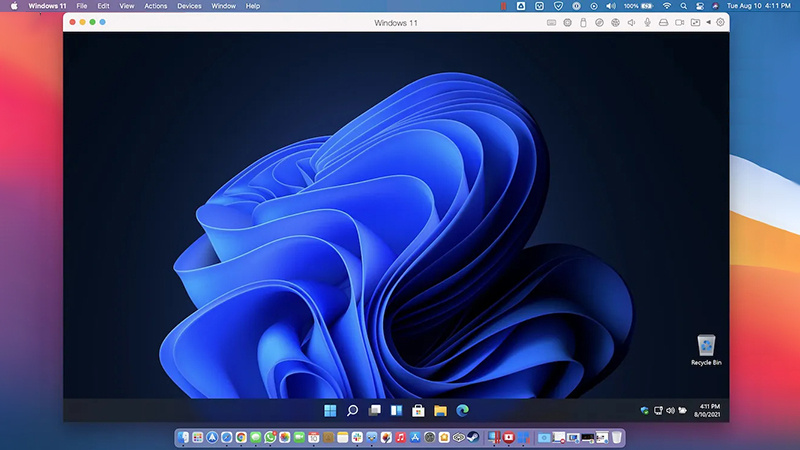Open Parallels keyboard icon in window toolbar

(x=552, y=22)
